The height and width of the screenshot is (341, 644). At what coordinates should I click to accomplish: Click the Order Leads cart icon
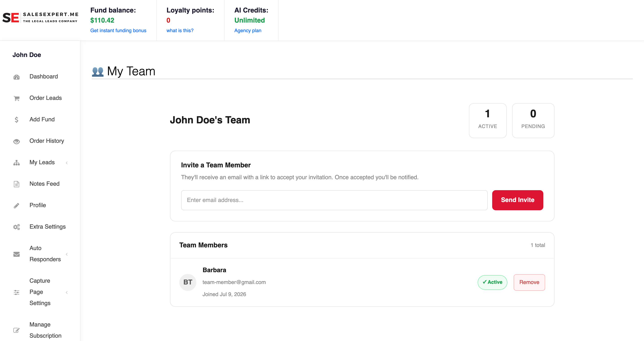point(17,98)
